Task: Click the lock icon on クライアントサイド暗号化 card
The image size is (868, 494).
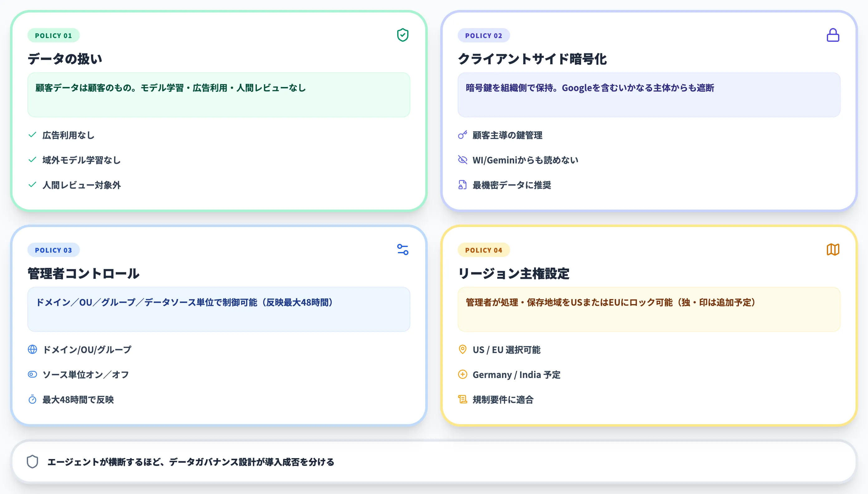Action: (x=833, y=35)
